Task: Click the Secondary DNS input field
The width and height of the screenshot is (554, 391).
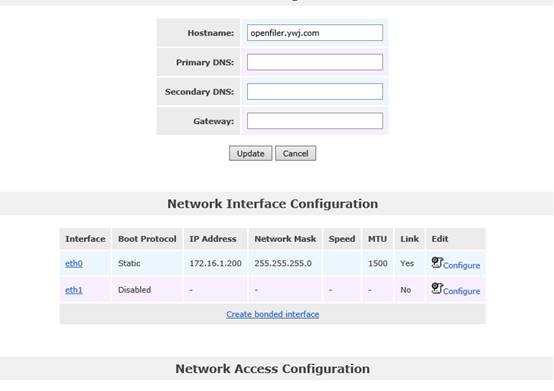Action: tap(314, 91)
